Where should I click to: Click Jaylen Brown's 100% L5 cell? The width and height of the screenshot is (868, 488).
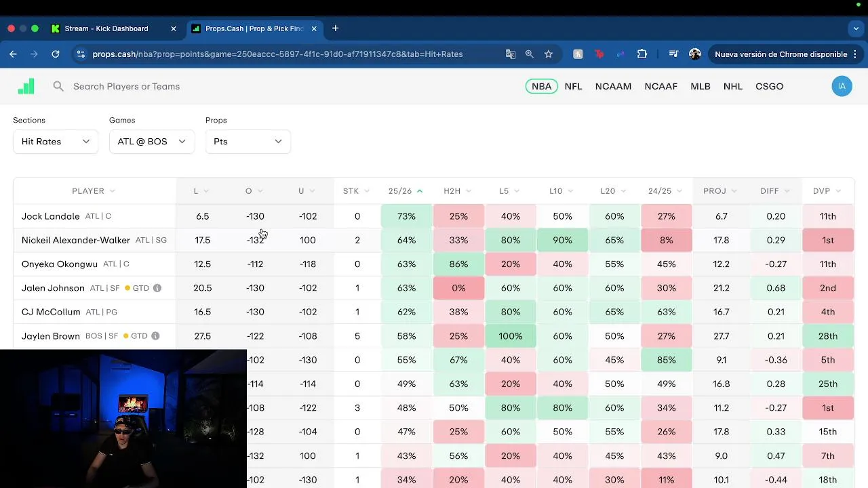[x=511, y=336]
